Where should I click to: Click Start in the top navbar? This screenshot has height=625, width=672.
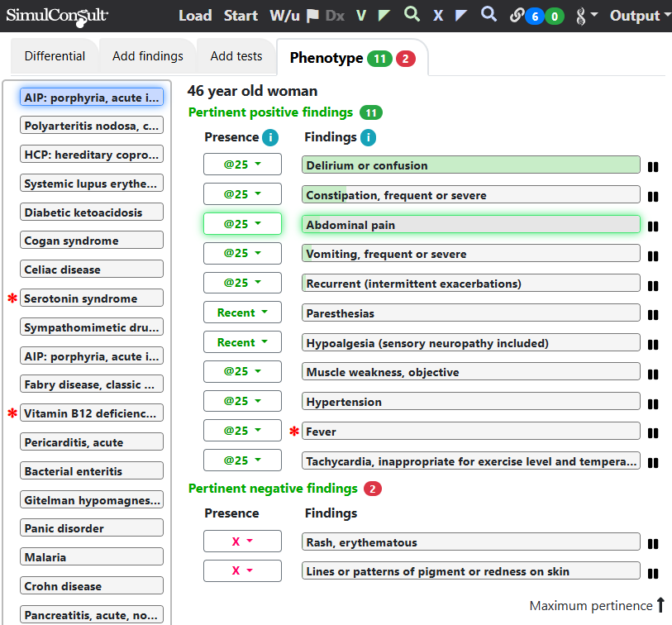[241, 16]
